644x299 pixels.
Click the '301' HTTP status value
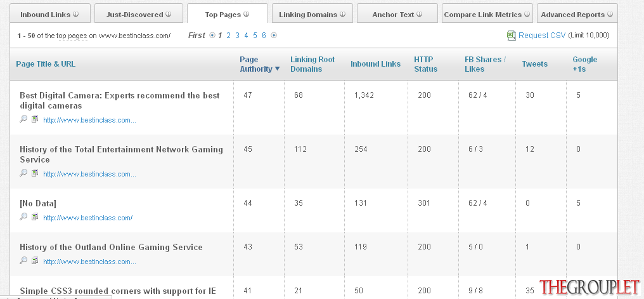424,203
